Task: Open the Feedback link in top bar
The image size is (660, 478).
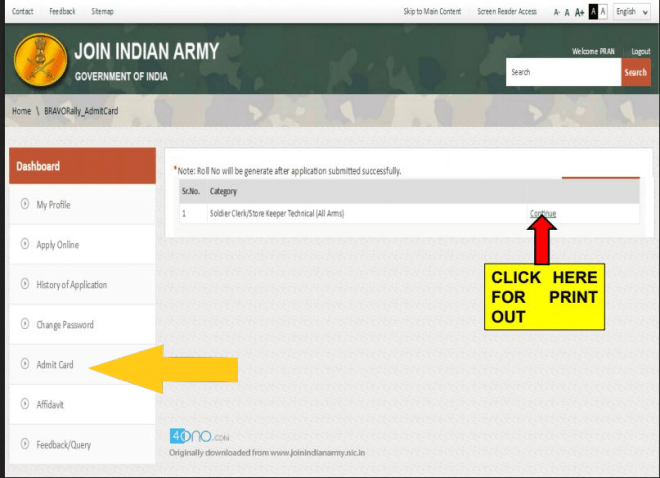Action: tap(62, 11)
